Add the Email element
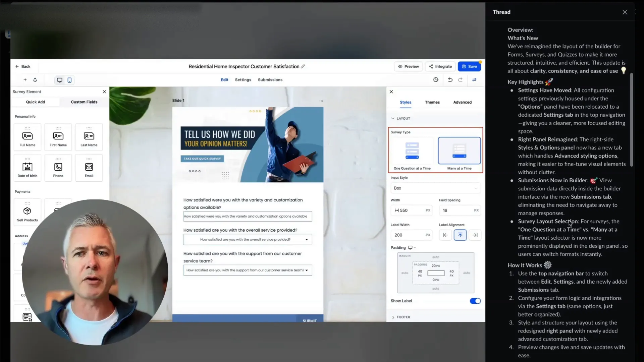The image size is (644, 362). (x=89, y=168)
